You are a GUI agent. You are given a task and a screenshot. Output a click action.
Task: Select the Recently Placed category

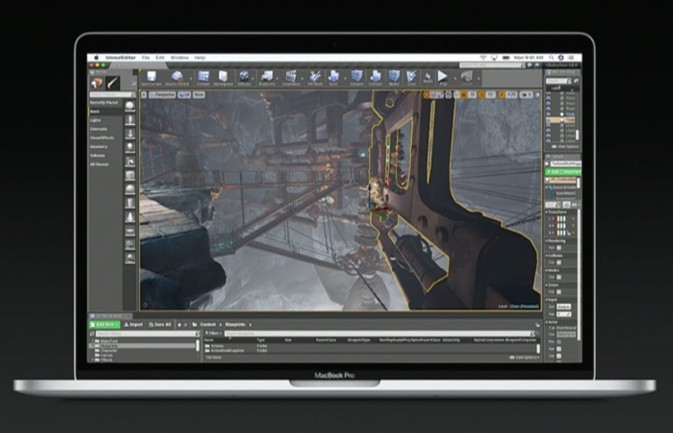(103, 103)
